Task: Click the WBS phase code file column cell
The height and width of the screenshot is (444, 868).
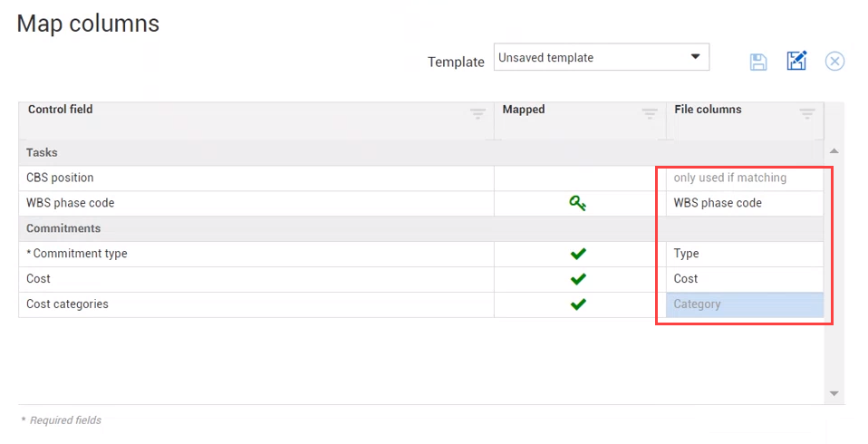Action: click(745, 203)
